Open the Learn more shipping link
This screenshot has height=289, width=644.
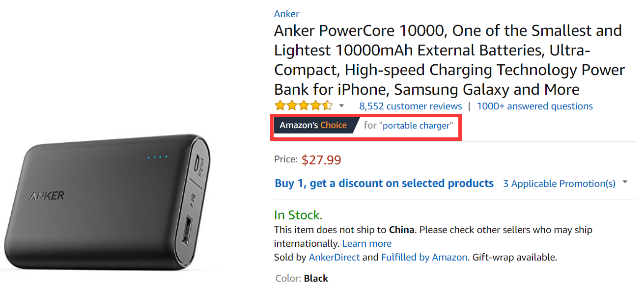[367, 243]
